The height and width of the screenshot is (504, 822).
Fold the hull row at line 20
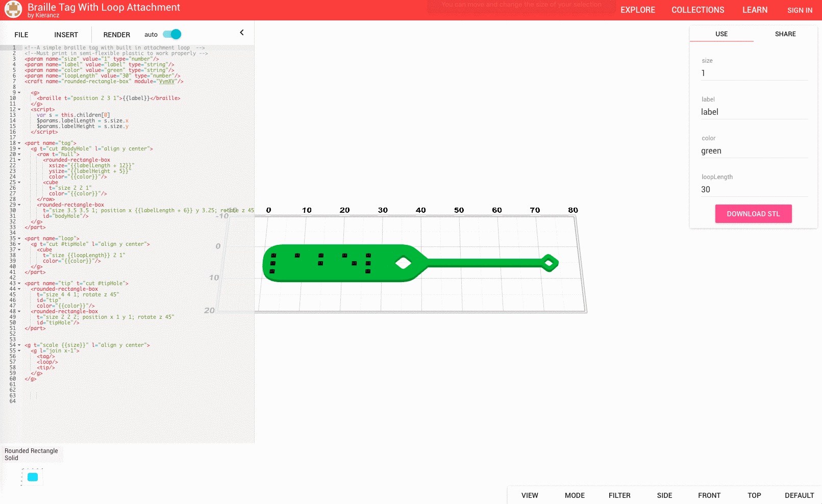pos(19,155)
